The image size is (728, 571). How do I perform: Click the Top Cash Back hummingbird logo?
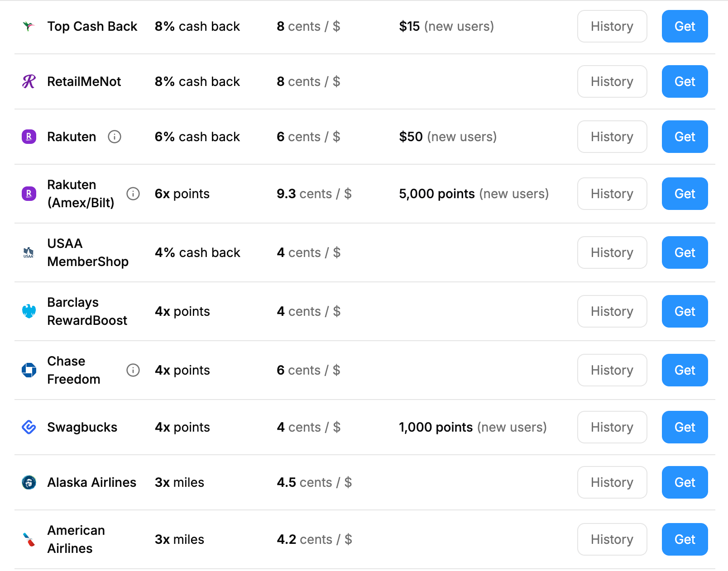(29, 26)
